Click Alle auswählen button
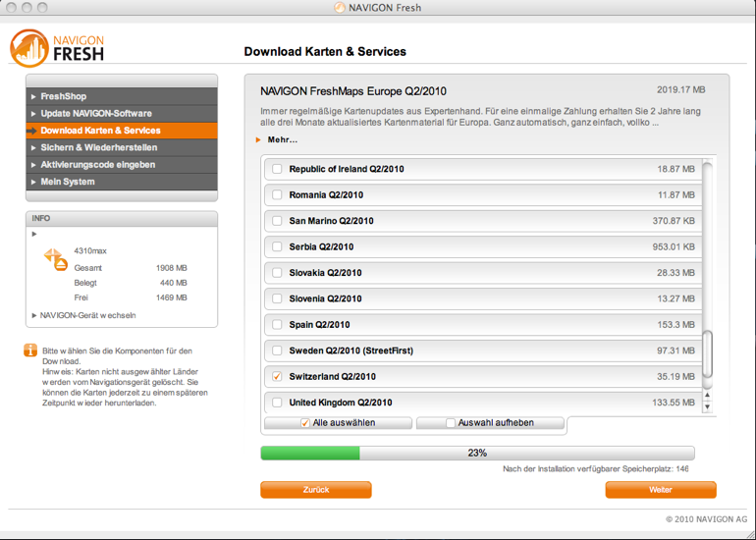This screenshot has height=540, width=756. 338,423
